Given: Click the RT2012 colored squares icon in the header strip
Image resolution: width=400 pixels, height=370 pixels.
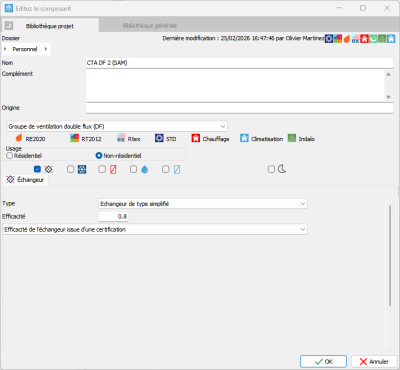Looking at the screenshot, I should [338, 38].
